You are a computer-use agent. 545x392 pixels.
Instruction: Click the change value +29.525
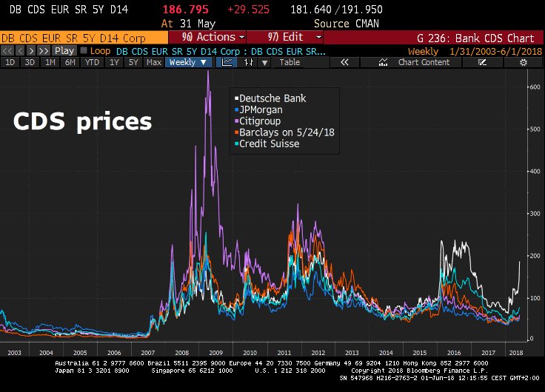point(248,10)
